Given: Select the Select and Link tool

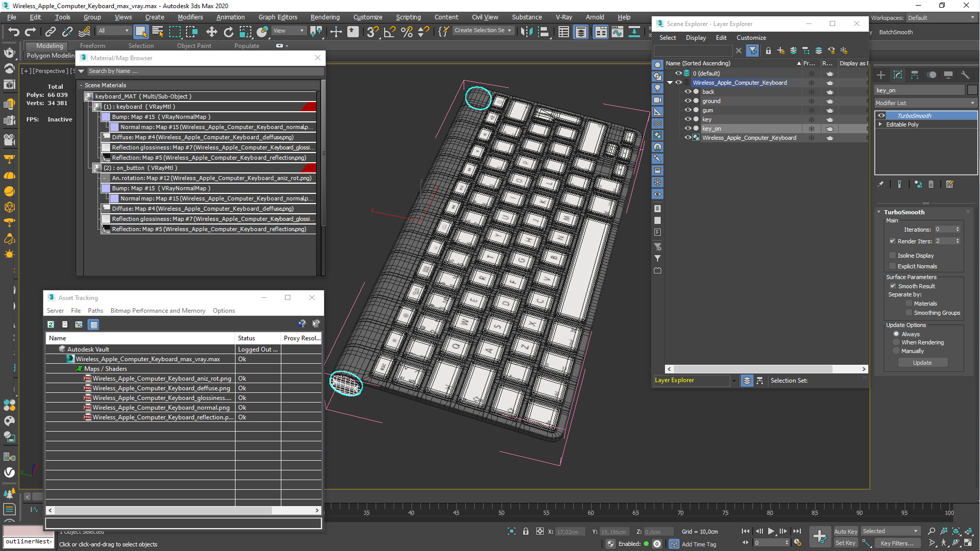Looking at the screenshot, I should tap(50, 32).
